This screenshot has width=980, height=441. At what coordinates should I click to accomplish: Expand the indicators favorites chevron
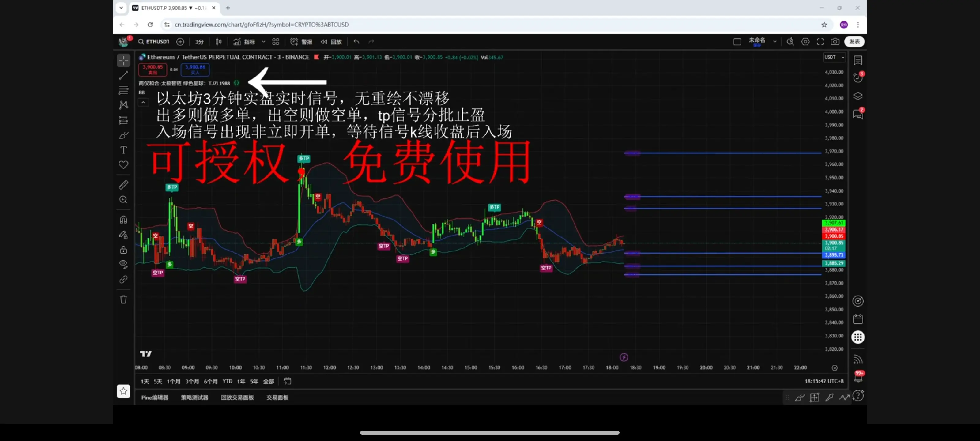click(263, 42)
